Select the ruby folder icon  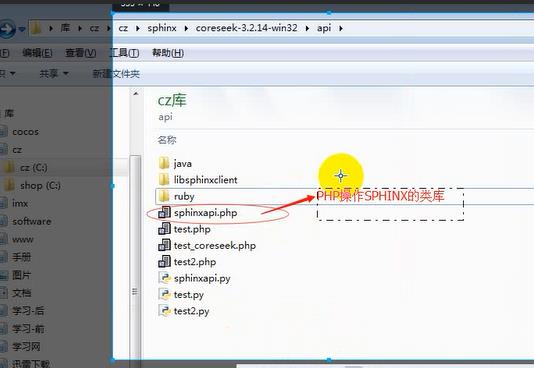click(164, 196)
